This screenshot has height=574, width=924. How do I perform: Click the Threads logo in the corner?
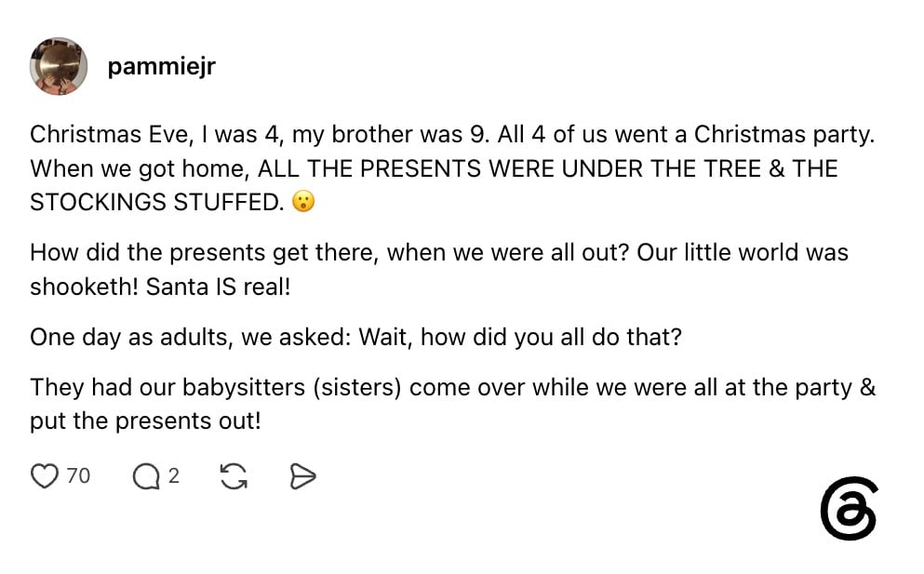click(x=850, y=508)
